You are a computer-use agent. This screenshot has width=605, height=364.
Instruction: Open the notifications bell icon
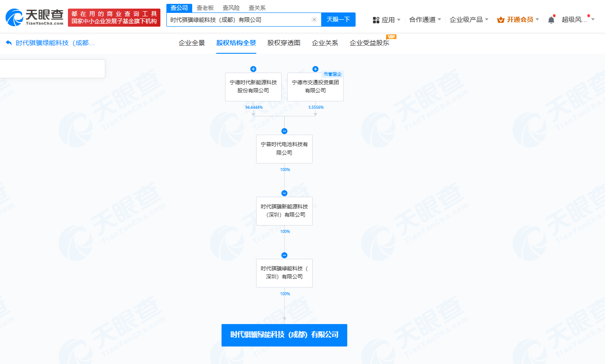pyautogui.click(x=551, y=20)
